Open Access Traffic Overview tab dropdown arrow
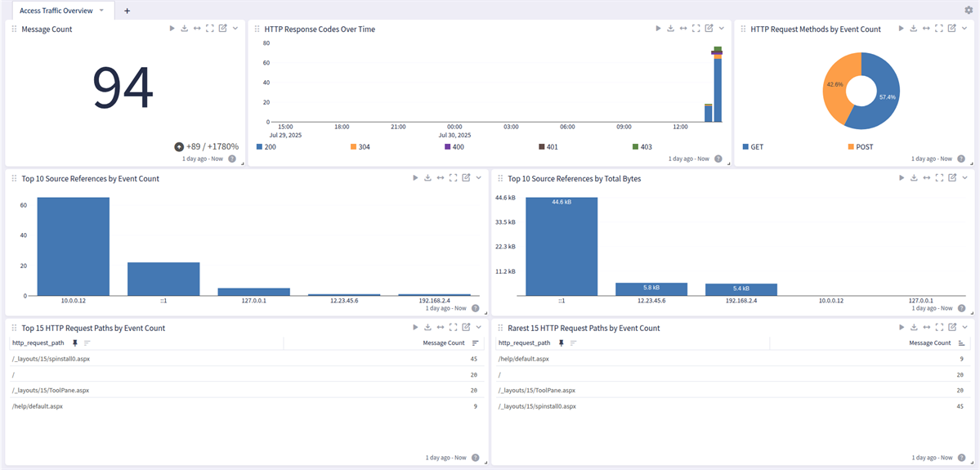This screenshot has width=980, height=470. [101, 11]
